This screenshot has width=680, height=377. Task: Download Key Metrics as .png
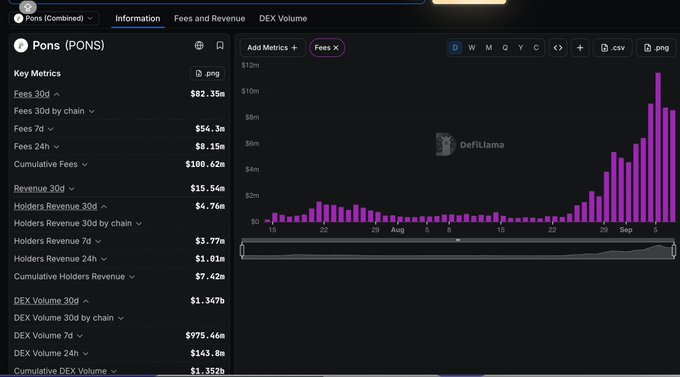(x=207, y=73)
